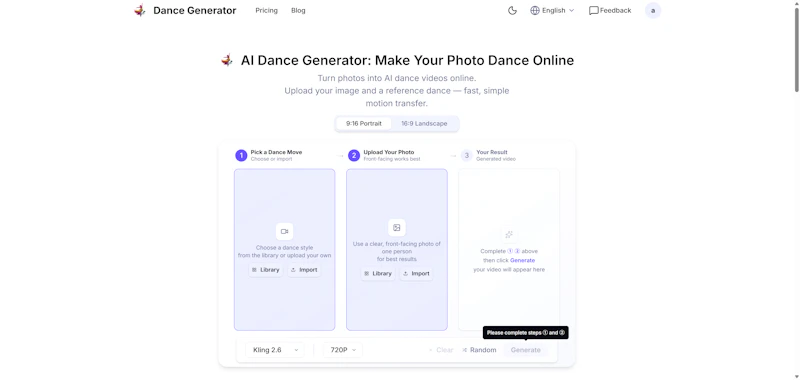
Task: Click the step 1 purple number badge
Action: 241,155
